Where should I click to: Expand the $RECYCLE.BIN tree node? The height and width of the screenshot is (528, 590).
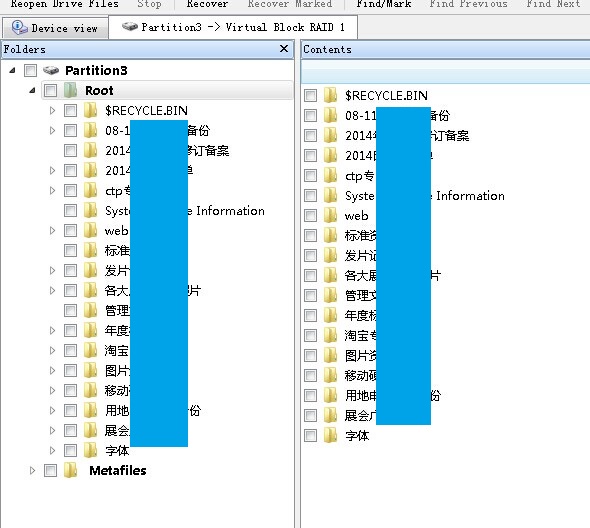[52, 111]
